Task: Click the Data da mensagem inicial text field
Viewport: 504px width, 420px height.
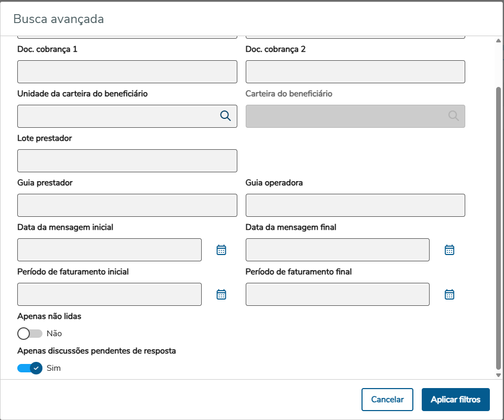Action: click(x=109, y=250)
